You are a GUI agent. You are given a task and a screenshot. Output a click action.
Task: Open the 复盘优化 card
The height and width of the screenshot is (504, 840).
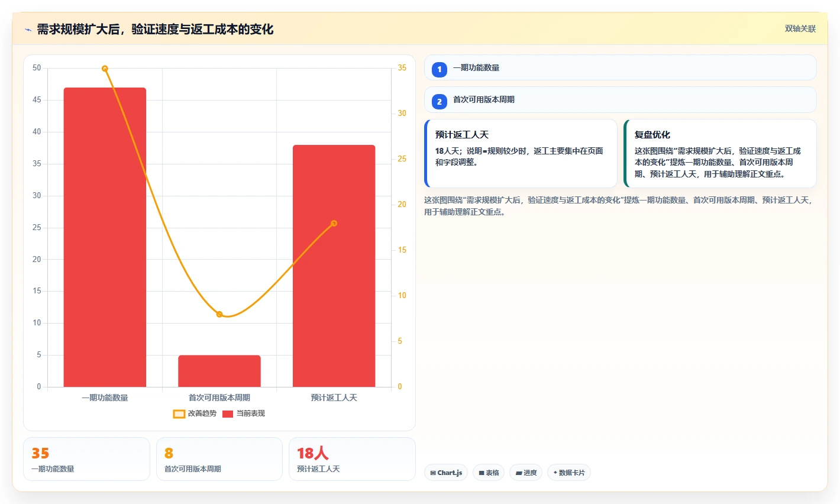(720, 154)
